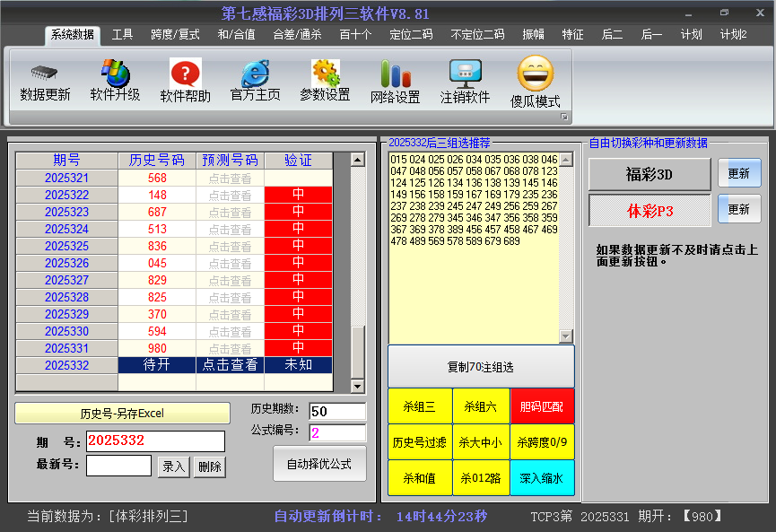Image resolution: width=776 pixels, height=532 pixels.
Task: Toggle the 胆码匹配 red filter button
Action: tap(542, 406)
